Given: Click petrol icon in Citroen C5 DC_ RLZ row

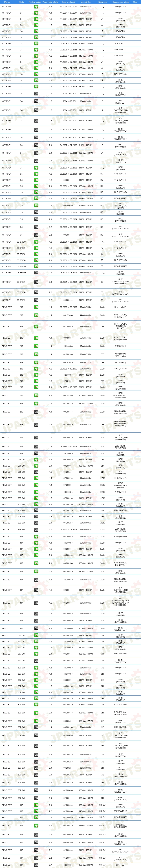Looking at the screenshot, I should 36,192.
